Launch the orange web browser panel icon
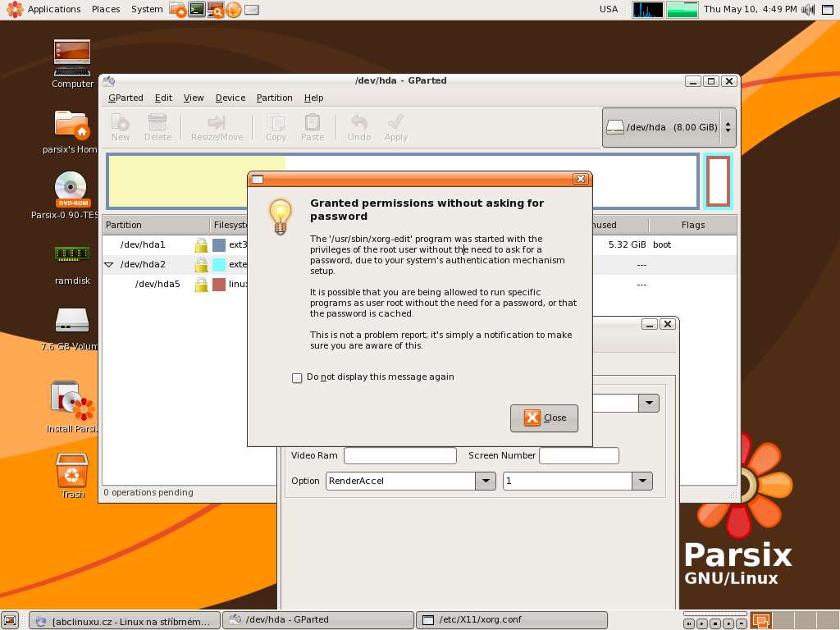The height and width of the screenshot is (630, 840). point(234,9)
